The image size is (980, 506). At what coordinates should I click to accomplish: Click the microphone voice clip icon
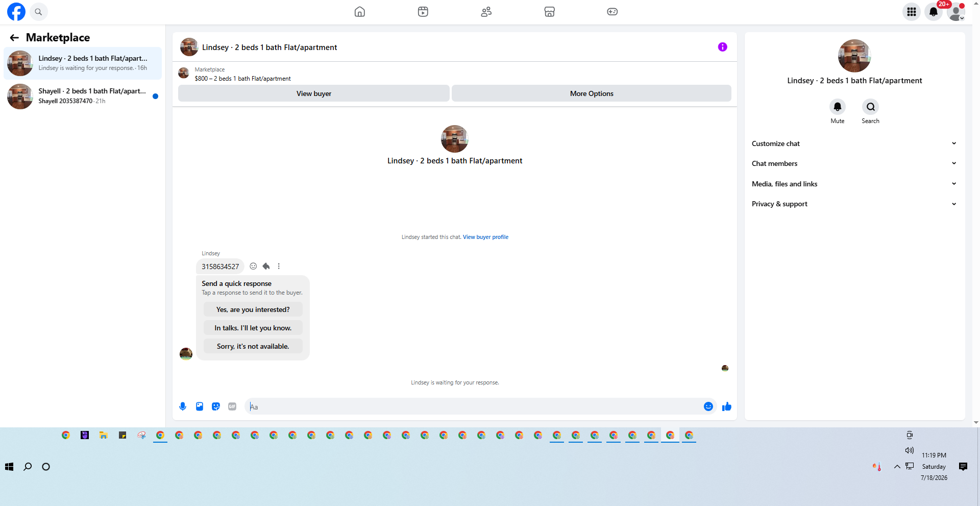coord(183,406)
